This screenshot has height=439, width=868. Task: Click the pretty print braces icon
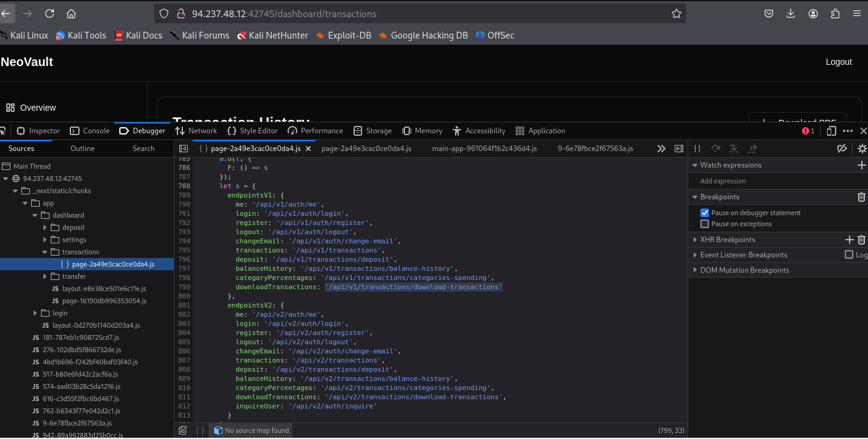199,430
